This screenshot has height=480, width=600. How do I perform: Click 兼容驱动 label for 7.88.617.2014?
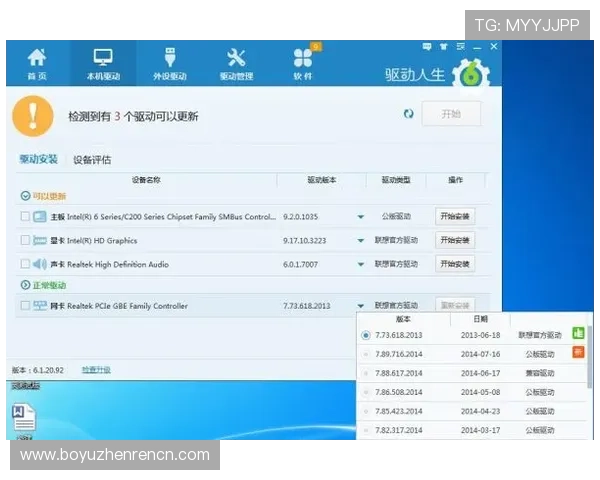540,373
